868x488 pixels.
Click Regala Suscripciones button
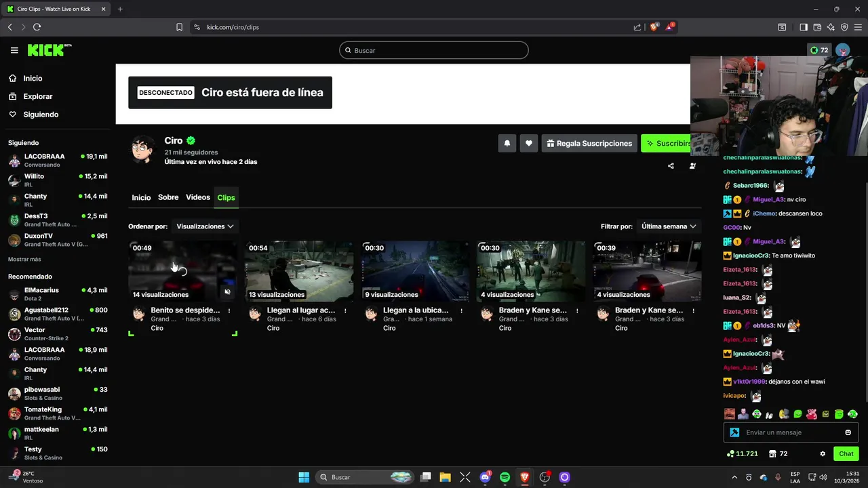[x=589, y=143]
